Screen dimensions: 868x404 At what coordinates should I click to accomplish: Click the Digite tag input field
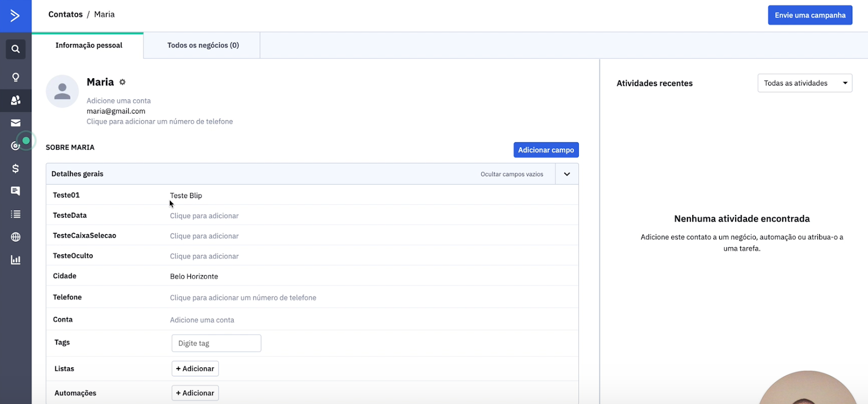[x=216, y=343]
